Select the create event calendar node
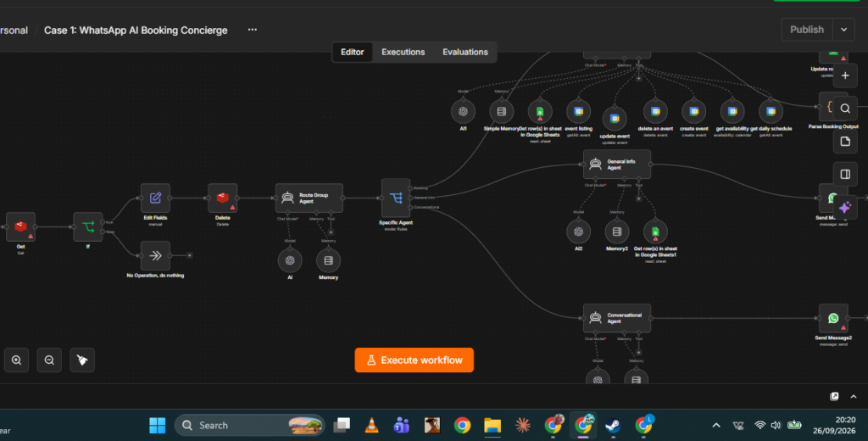The width and height of the screenshot is (868, 441). click(x=693, y=111)
